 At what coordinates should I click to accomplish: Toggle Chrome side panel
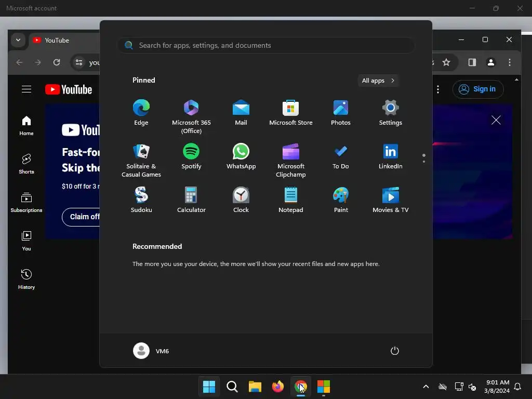tap(472, 62)
